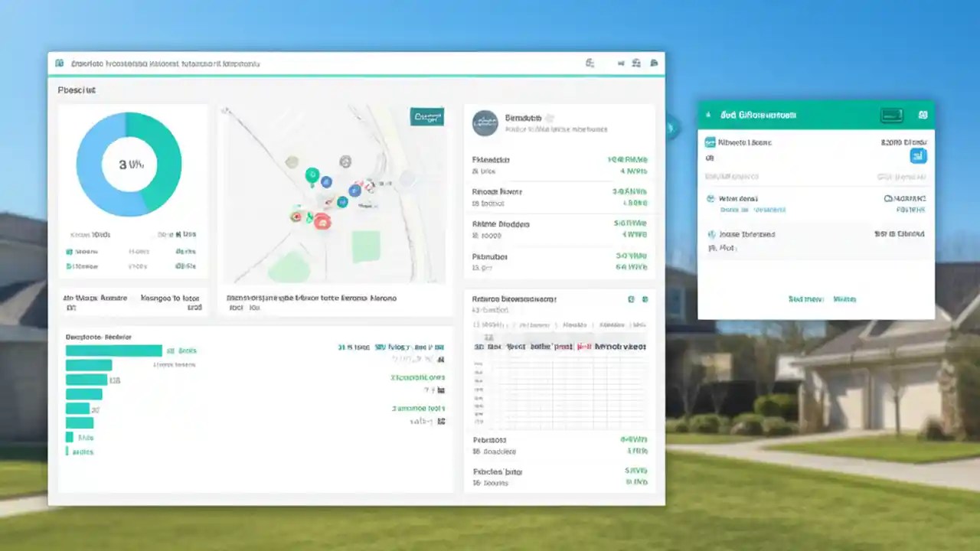Click the 'Wites' link at panel bottom
Screen dimensions: 980x551
[845, 298]
